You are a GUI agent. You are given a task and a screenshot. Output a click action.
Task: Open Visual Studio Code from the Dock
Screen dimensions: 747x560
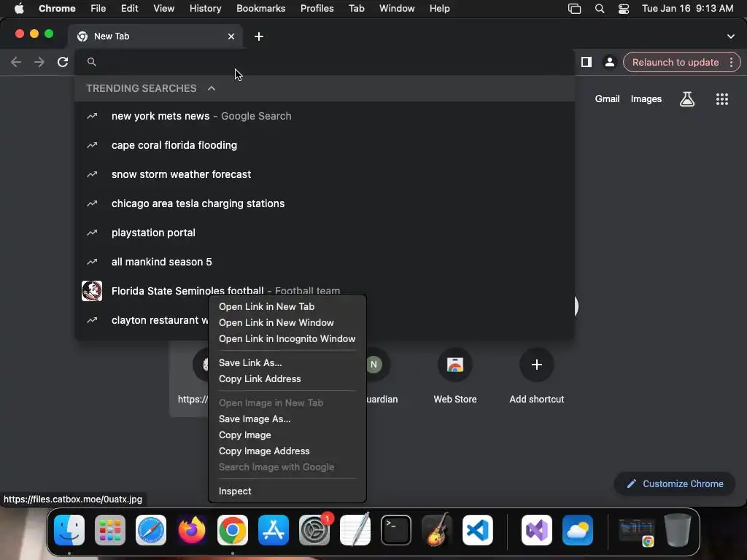[478, 530]
